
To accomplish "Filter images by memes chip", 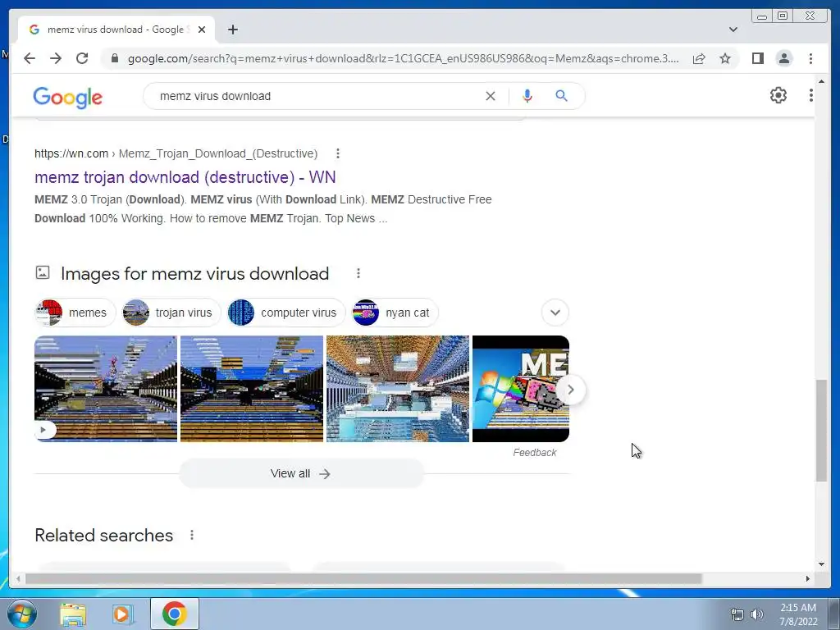I will (75, 313).
